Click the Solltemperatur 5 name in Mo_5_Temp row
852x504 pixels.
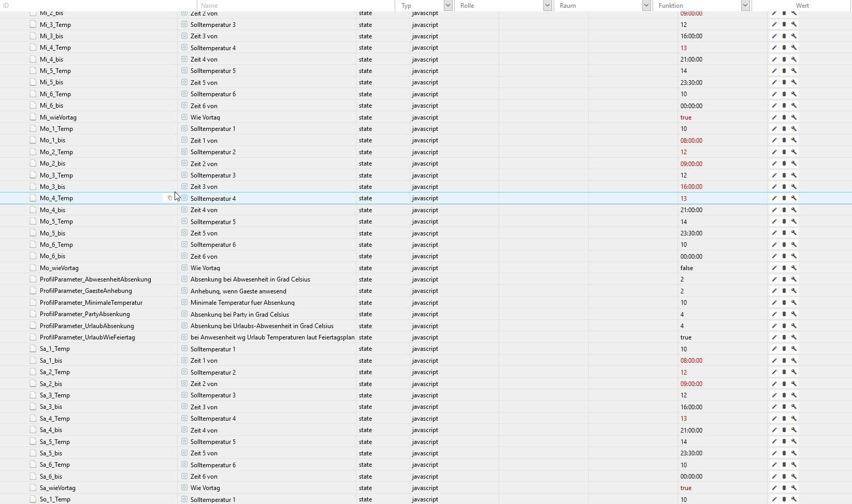click(213, 221)
